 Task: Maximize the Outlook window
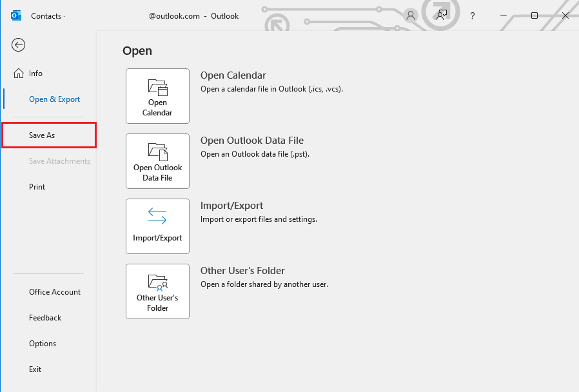point(535,15)
